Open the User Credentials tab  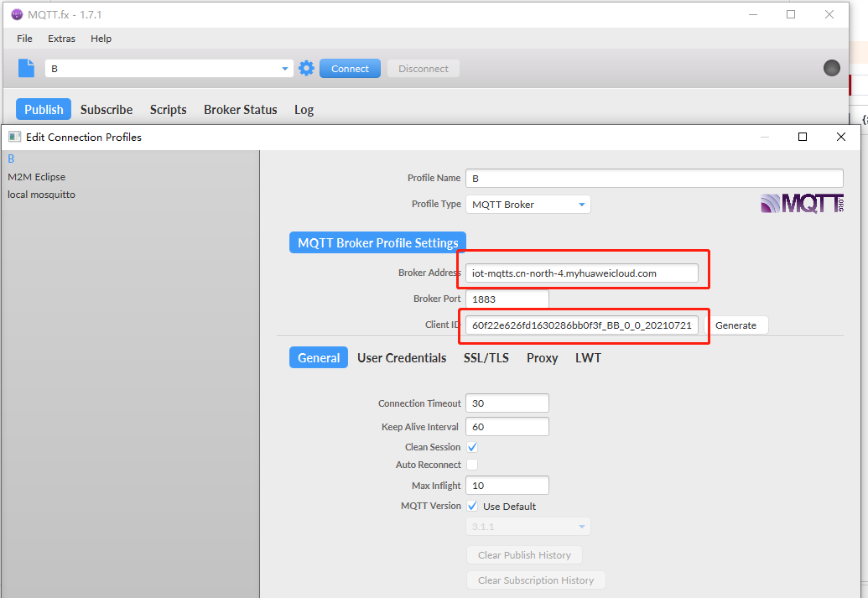(402, 357)
